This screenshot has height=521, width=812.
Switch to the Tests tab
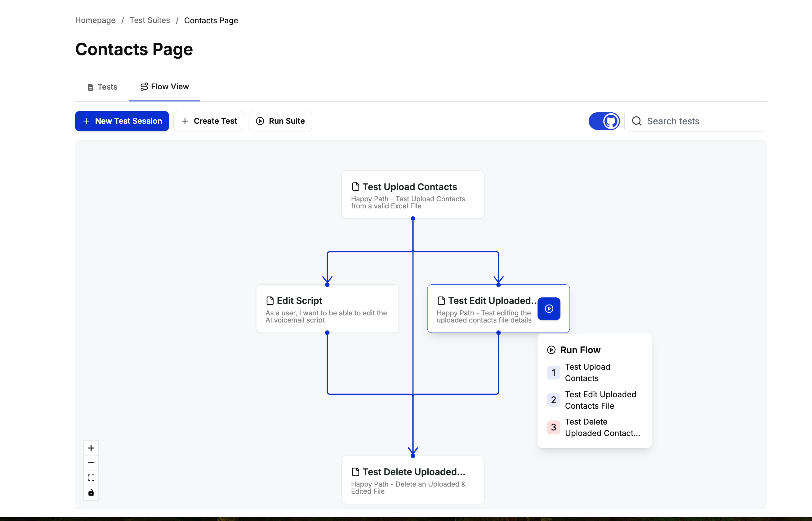(x=102, y=87)
